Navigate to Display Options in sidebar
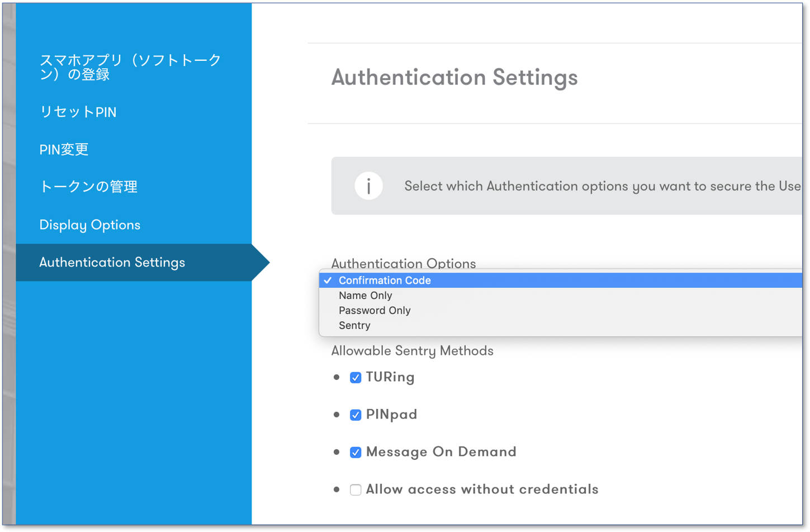The image size is (810, 532). coord(89,225)
